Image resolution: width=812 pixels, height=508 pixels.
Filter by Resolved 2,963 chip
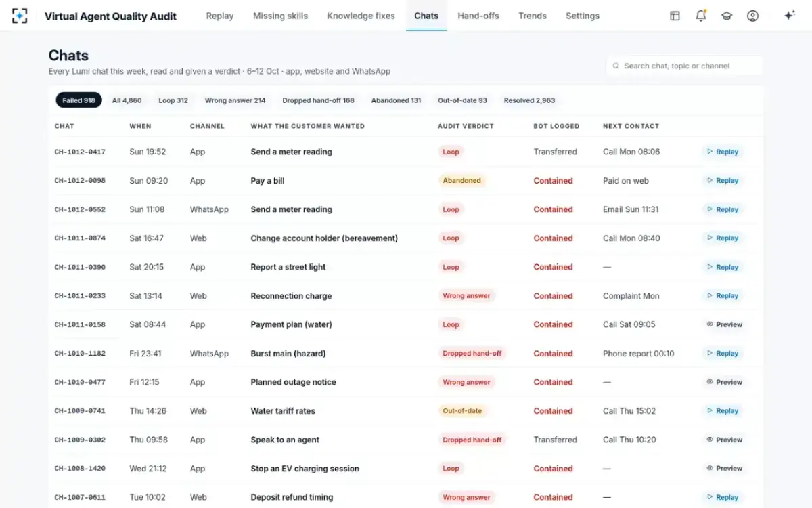[529, 100]
